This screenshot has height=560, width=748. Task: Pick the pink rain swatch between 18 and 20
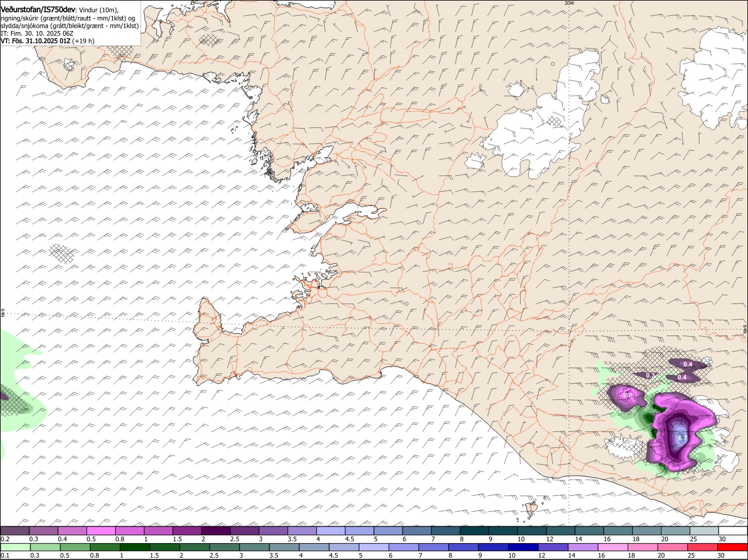tap(642, 547)
